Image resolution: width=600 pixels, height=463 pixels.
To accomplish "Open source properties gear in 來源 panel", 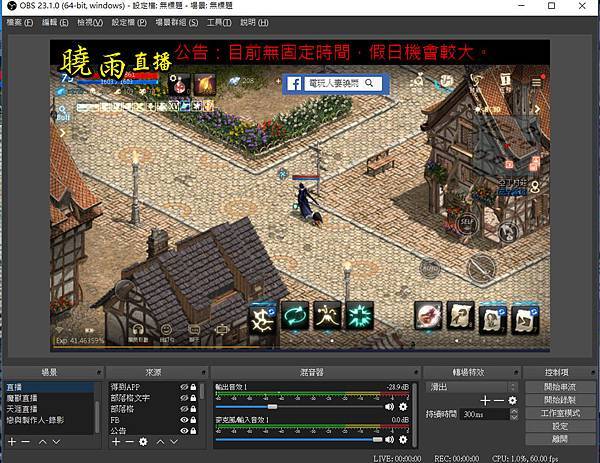I will click(143, 442).
